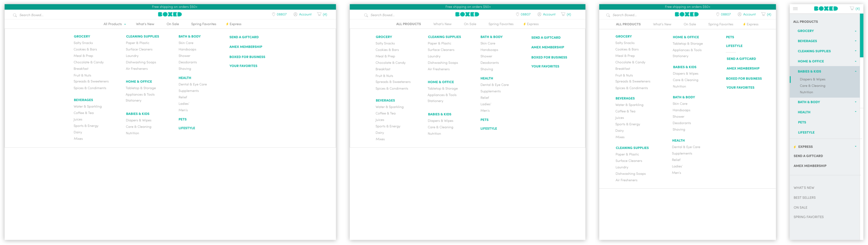Viewport: 868px width, 245px height.
Task: Click the mobile menu green scrollbar
Action: point(861,35)
